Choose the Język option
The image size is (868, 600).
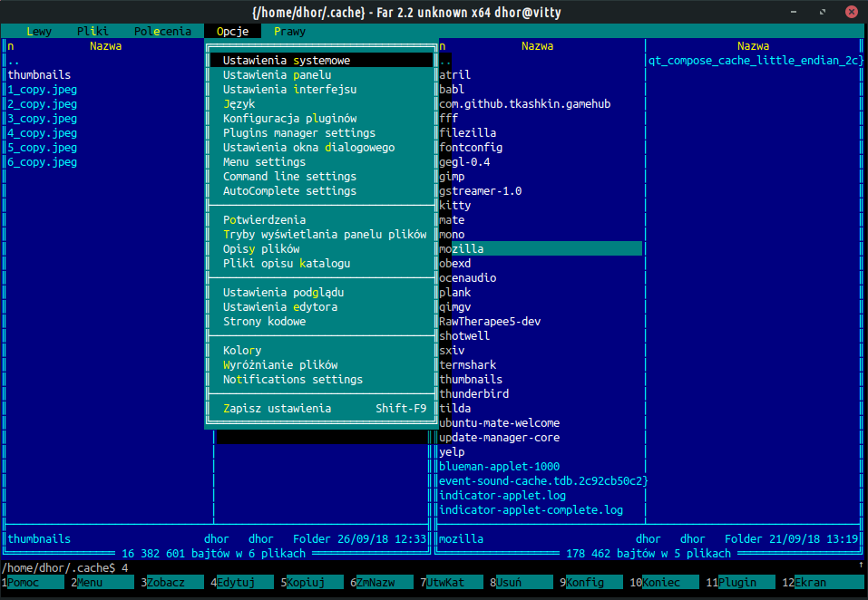[321, 104]
